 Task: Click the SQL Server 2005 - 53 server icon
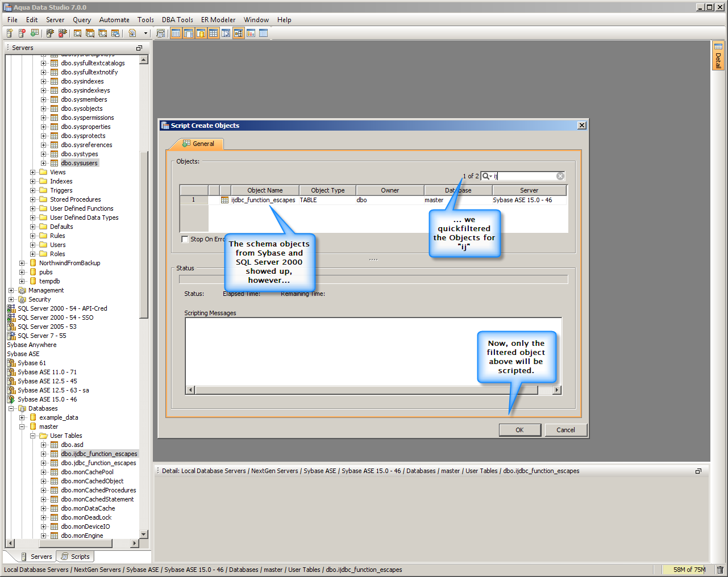tap(11, 327)
